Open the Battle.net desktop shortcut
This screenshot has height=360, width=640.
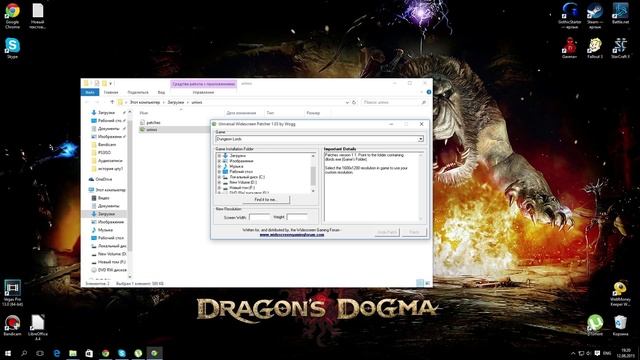point(620,13)
